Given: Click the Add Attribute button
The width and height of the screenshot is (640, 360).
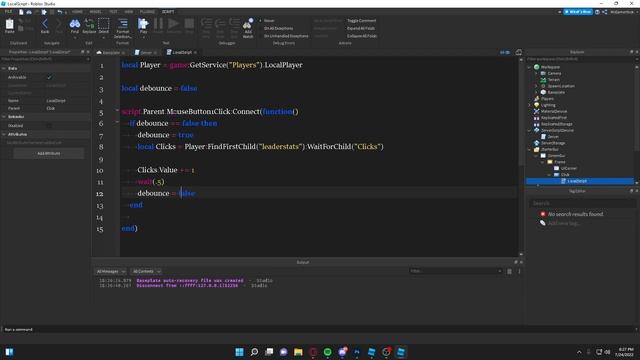Looking at the screenshot, I should click(49, 153).
